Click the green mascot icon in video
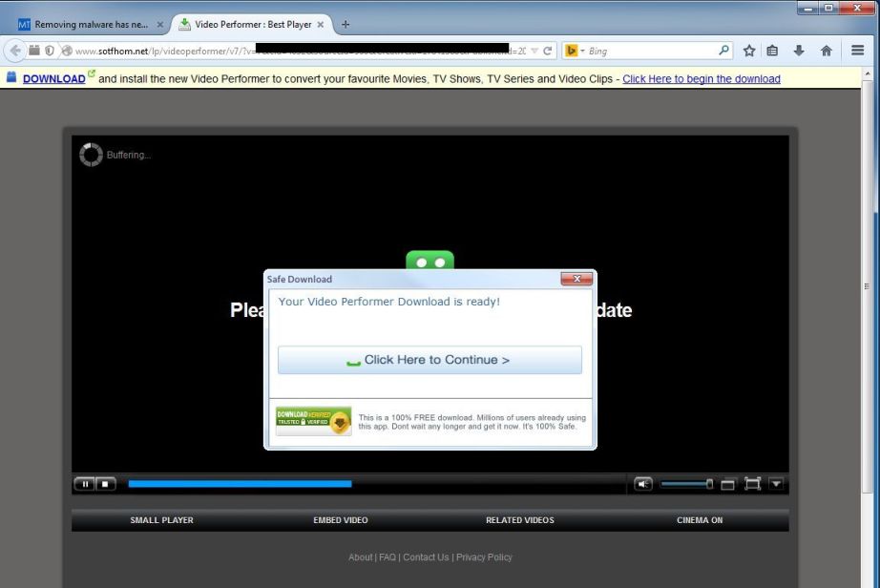 click(430, 261)
